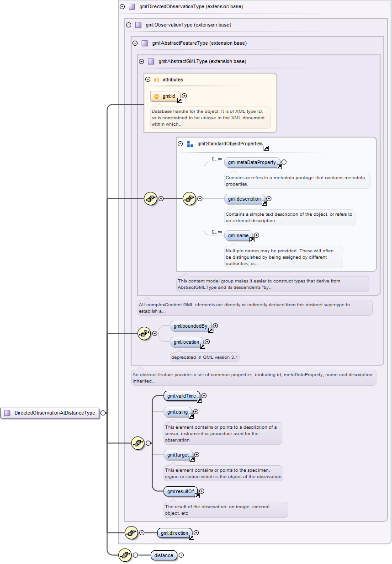Click the sequence icon before distance element

point(125,555)
